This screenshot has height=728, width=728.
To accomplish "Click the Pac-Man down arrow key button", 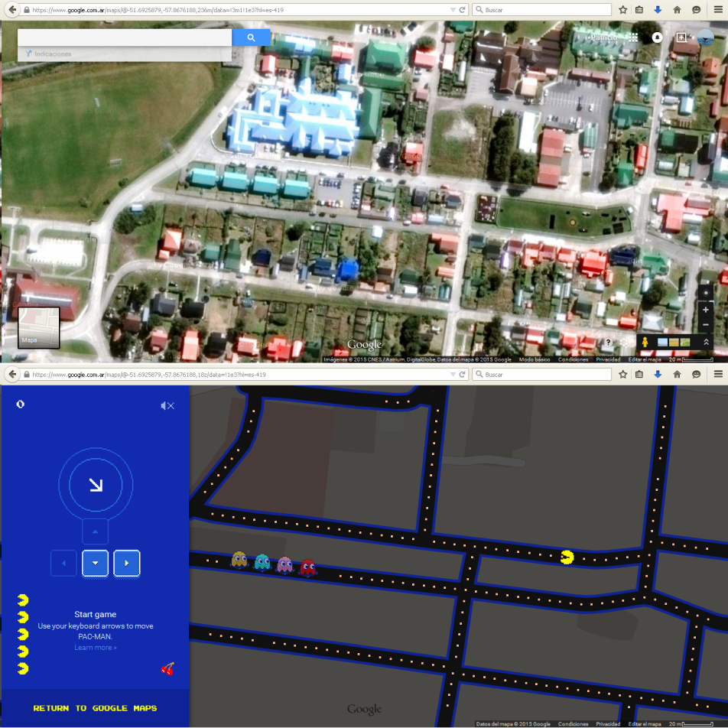I will click(95, 563).
